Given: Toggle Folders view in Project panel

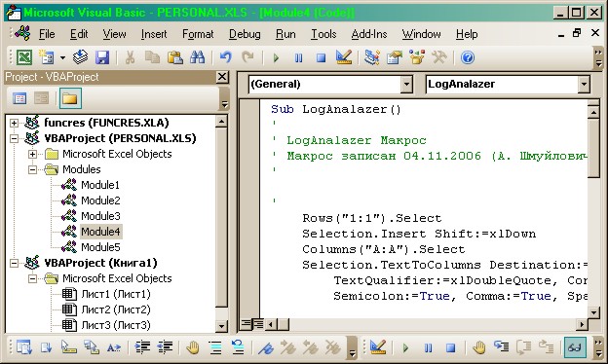Looking at the screenshot, I should click(70, 98).
